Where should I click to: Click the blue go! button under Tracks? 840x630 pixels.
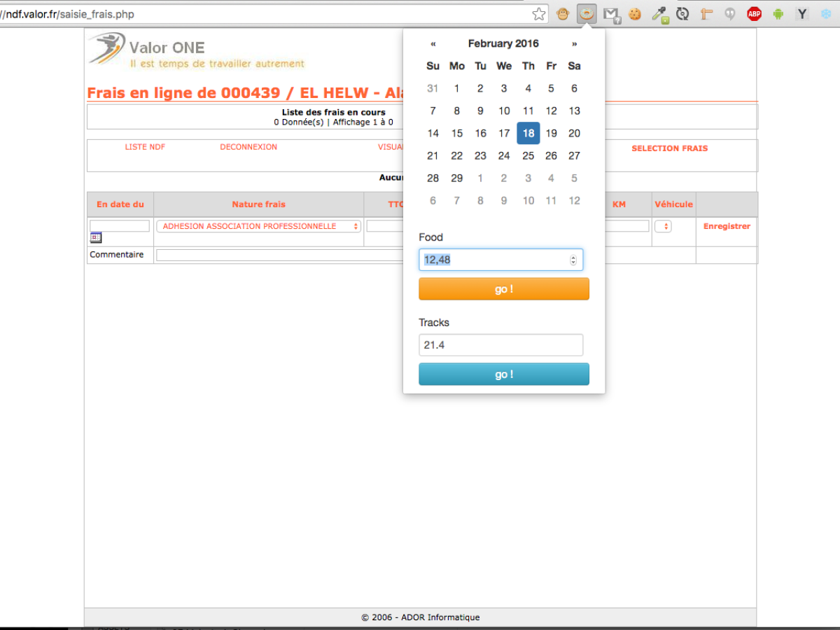[x=504, y=374]
